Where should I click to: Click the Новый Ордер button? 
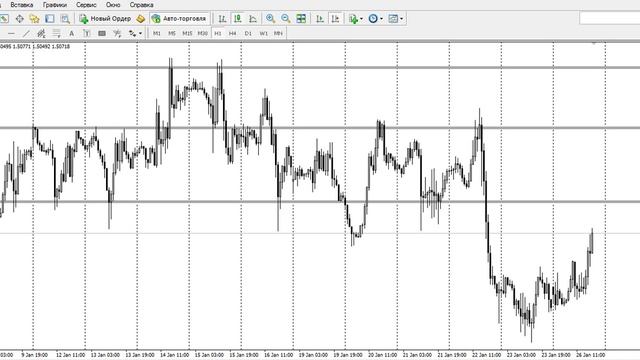pyautogui.click(x=105, y=18)
